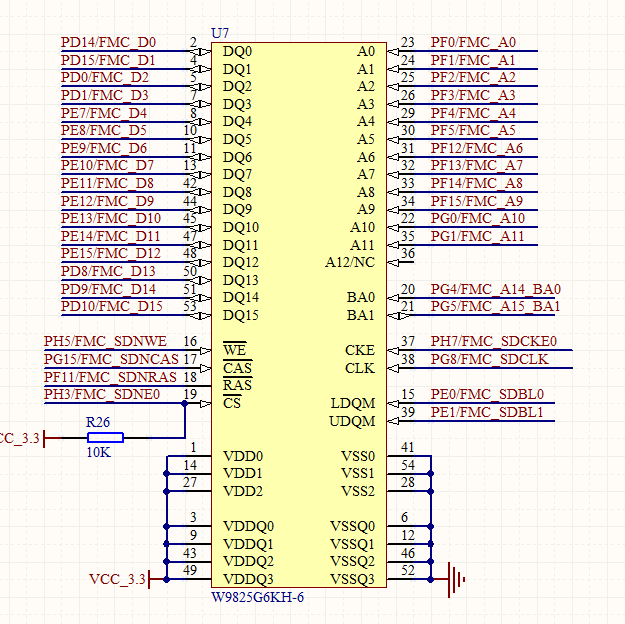625x624 pixels.
Task: Click net label PG0/FMC_A10
Action: point(478,218)
